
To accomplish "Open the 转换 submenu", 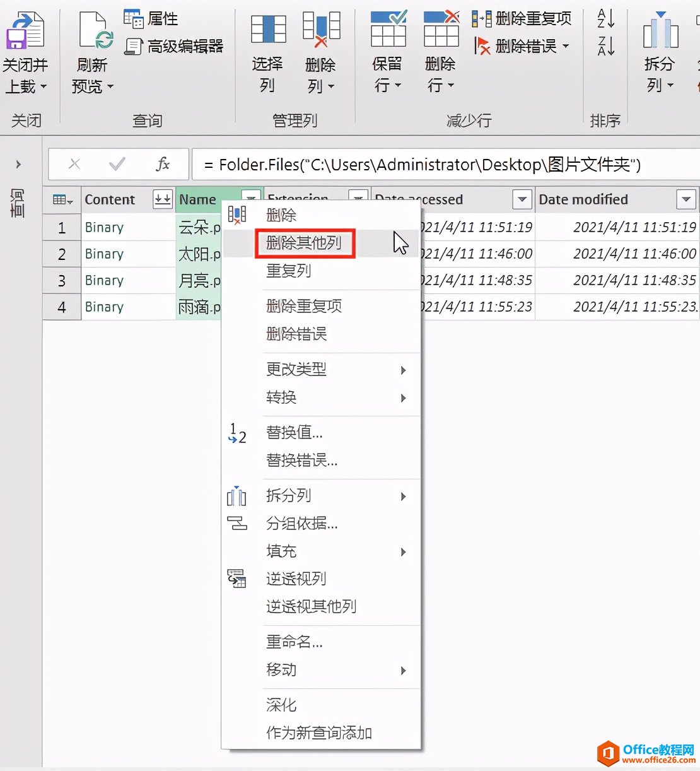I will point(321,397).
